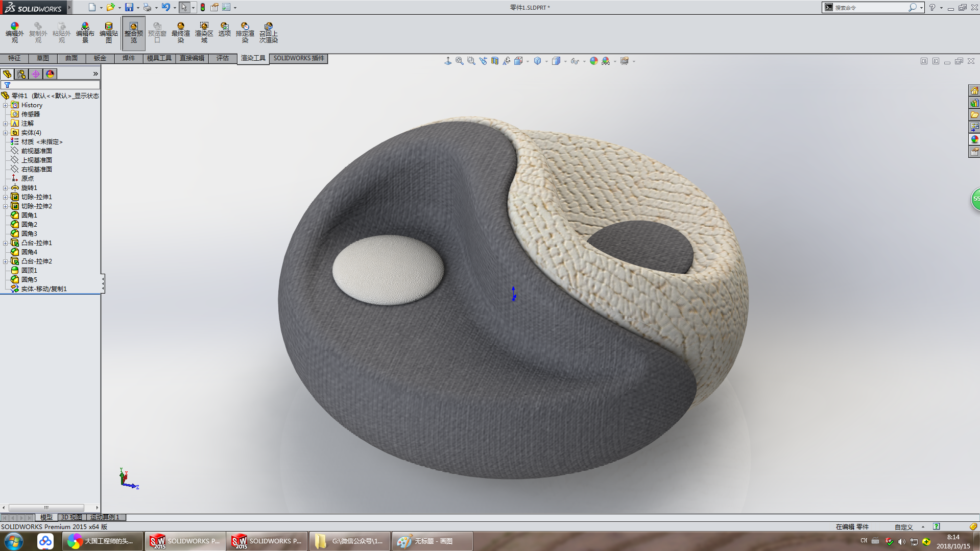Screen dimensions: 980x551
Task: Expand the 注解 node
Action: 6,124
